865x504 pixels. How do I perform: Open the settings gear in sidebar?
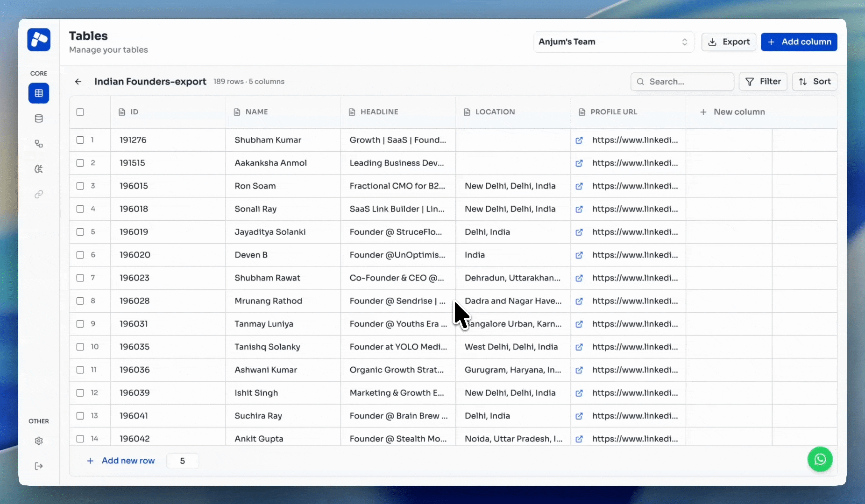click(x=39, y=441)
